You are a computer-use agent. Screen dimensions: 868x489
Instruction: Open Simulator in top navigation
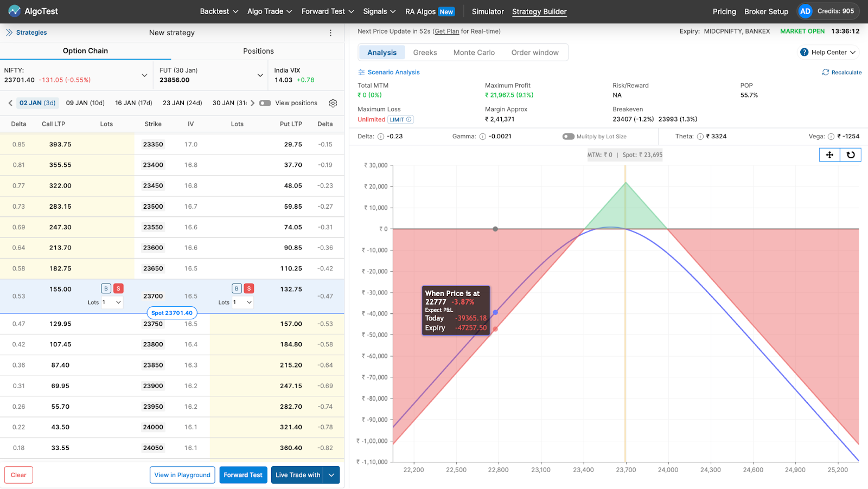coord(488,11)
